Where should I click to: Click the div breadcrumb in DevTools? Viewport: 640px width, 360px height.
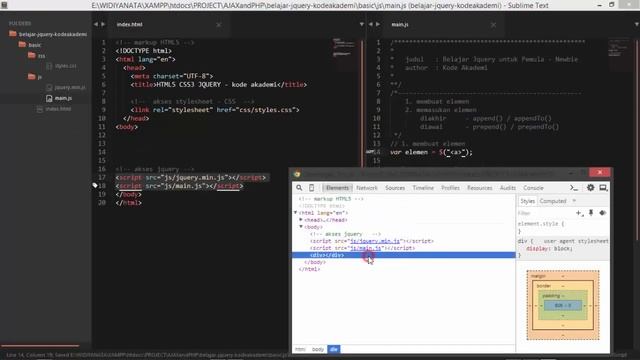coord(333,349)
